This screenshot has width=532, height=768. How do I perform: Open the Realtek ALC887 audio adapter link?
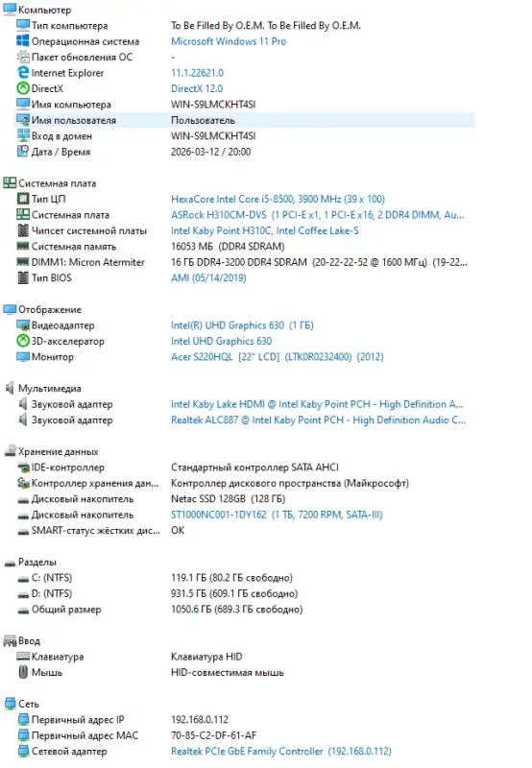coord(318,420)
